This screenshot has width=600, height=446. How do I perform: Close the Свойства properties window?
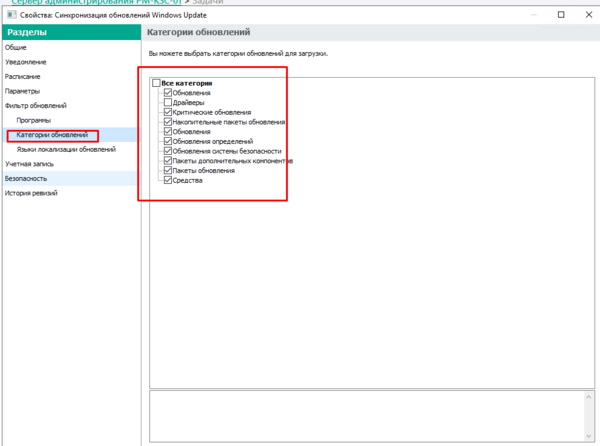coord(589,15)
